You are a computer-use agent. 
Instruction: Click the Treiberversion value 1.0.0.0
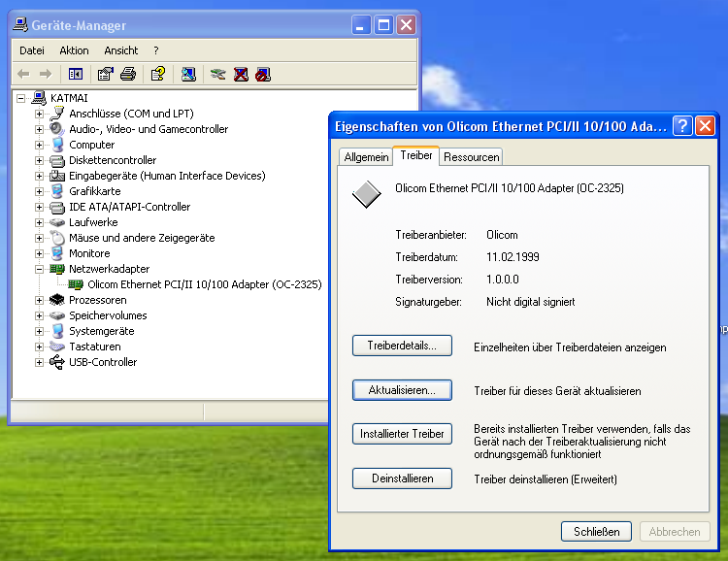click(503, 280)
